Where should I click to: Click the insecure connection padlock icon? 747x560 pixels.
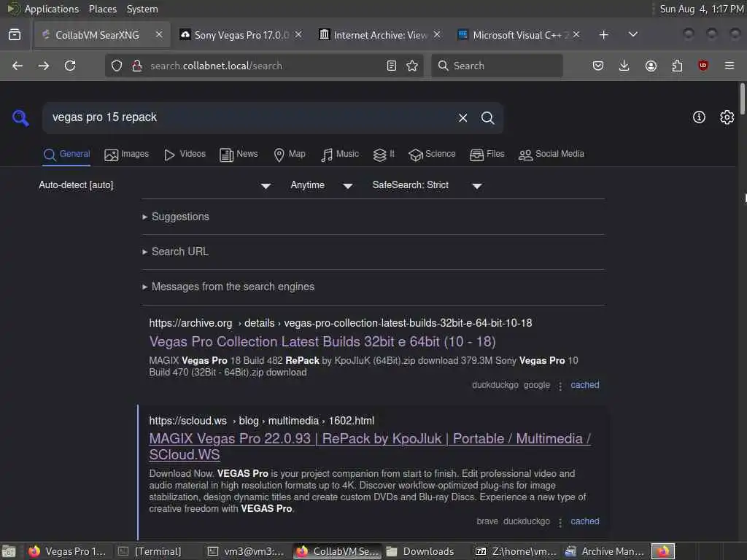(136, 66)
